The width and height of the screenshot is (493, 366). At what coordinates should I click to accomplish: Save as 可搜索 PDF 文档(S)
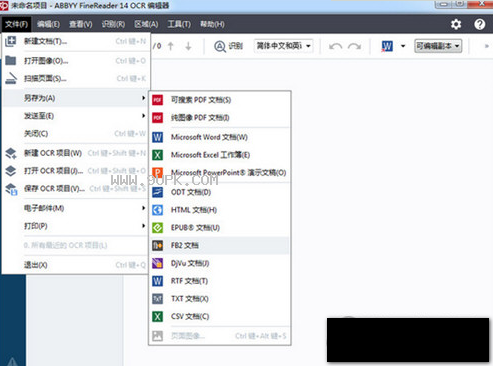(x=220, y=100)
